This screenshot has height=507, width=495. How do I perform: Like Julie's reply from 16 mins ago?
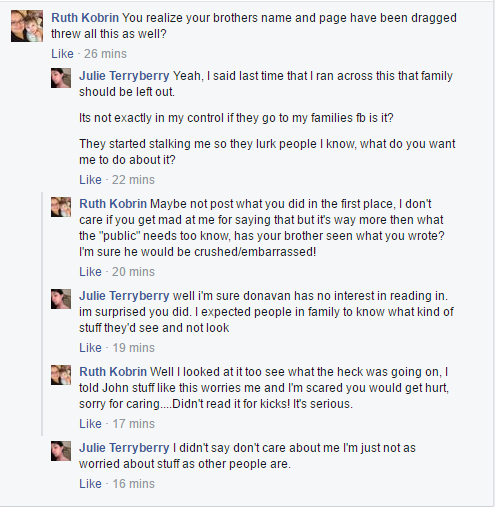(x=90, y=484)
